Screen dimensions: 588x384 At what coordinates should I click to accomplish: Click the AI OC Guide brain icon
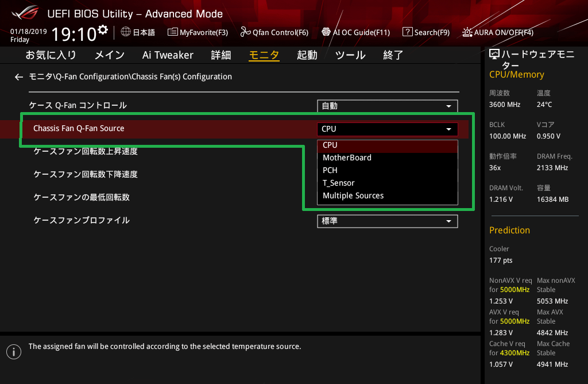tap(326, 32)
